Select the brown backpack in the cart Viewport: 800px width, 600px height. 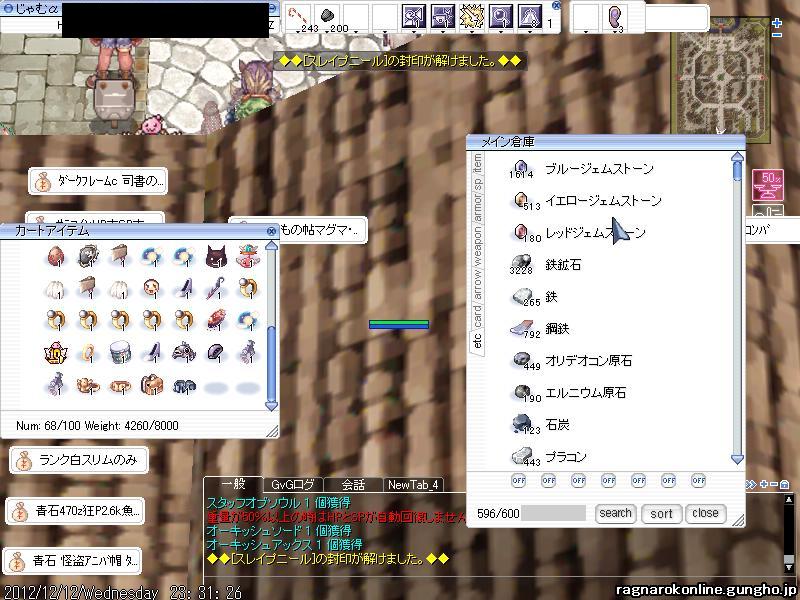coord(152,385)
